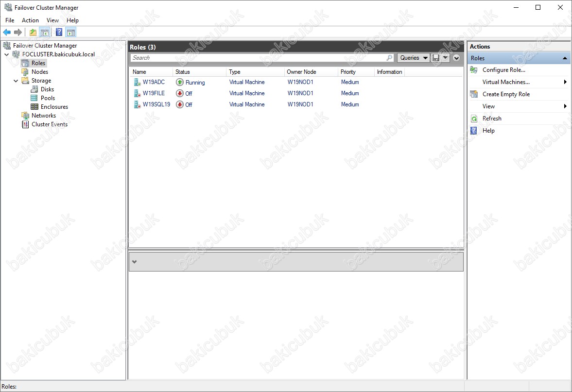Open the File menu
The image size is (572, 392).
click(10, 20)
